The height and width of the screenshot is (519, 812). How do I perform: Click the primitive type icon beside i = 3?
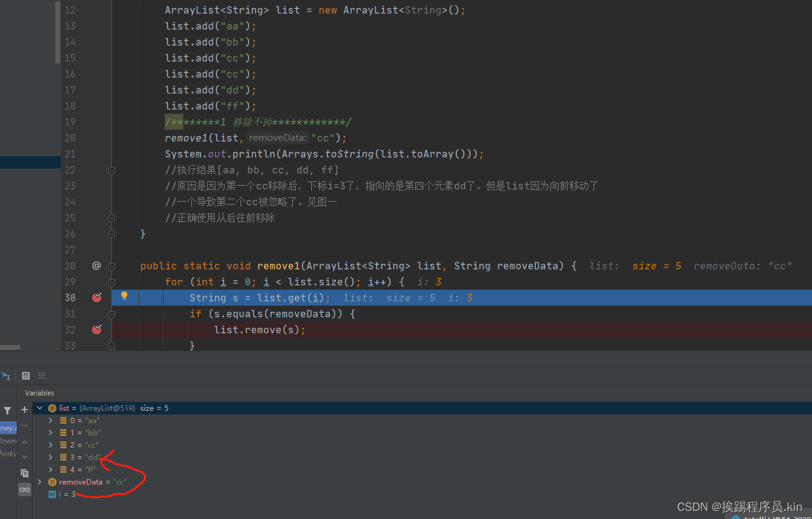52,494
